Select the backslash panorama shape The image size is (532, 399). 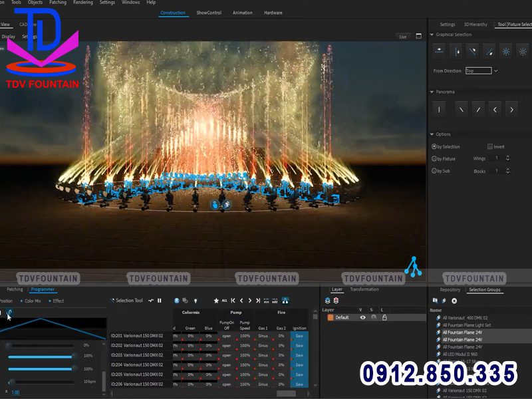[462, 110]
